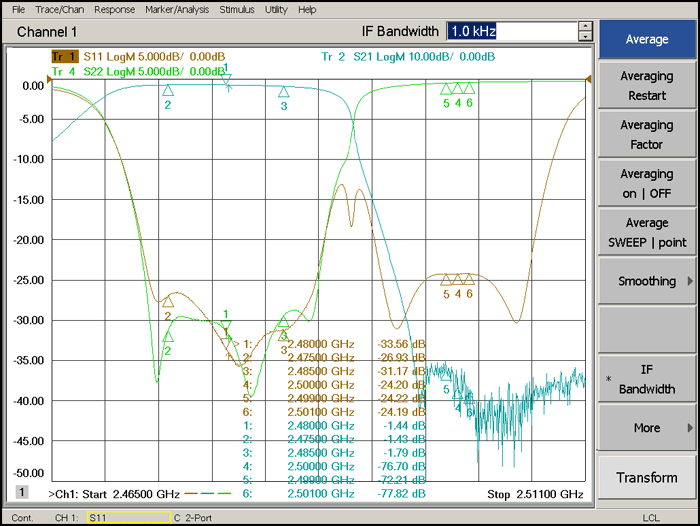The width and height of the screenshot is (700, 526).
Task: Open the Stimulus menu
Action: pyautogui.click(x=237, y=9)
